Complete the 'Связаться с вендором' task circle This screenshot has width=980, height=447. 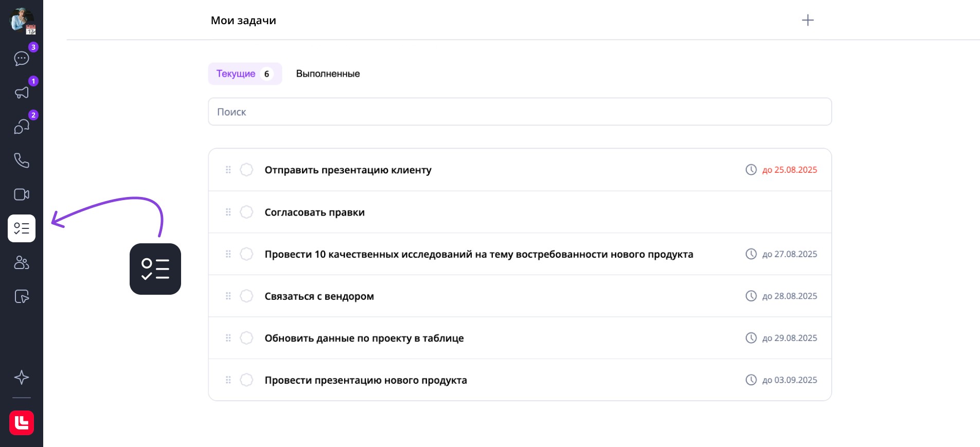[x=246, y=296]
